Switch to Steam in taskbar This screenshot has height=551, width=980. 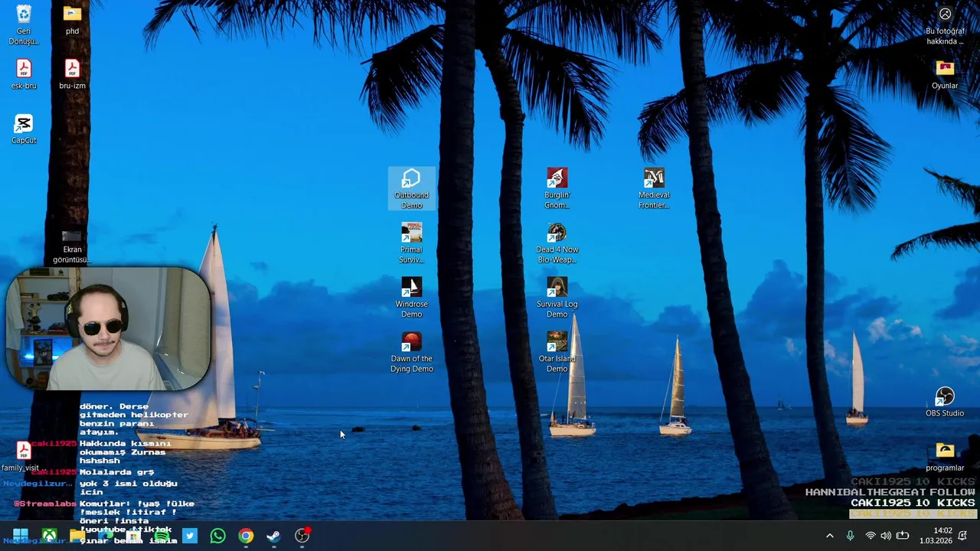point(274,536)
